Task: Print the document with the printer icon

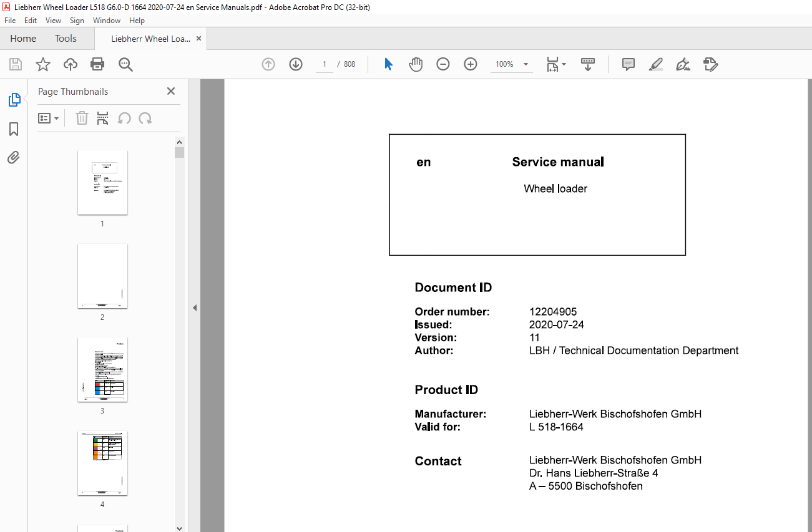Action: (x=97, y=64)
